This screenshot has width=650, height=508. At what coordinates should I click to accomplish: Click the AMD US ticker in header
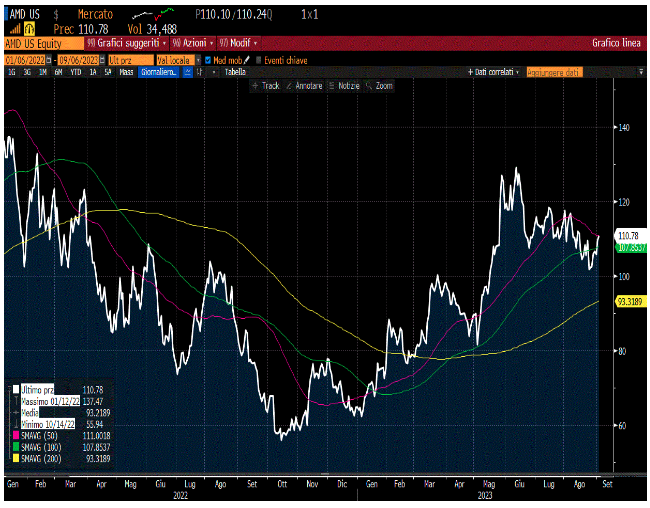pyautogui.click(x=24, y=15)
